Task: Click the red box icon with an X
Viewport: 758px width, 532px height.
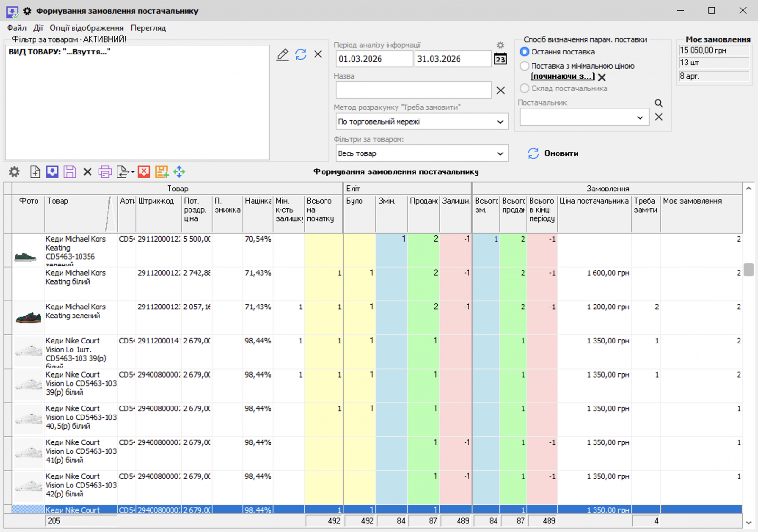Action: (x=144, y=172)
